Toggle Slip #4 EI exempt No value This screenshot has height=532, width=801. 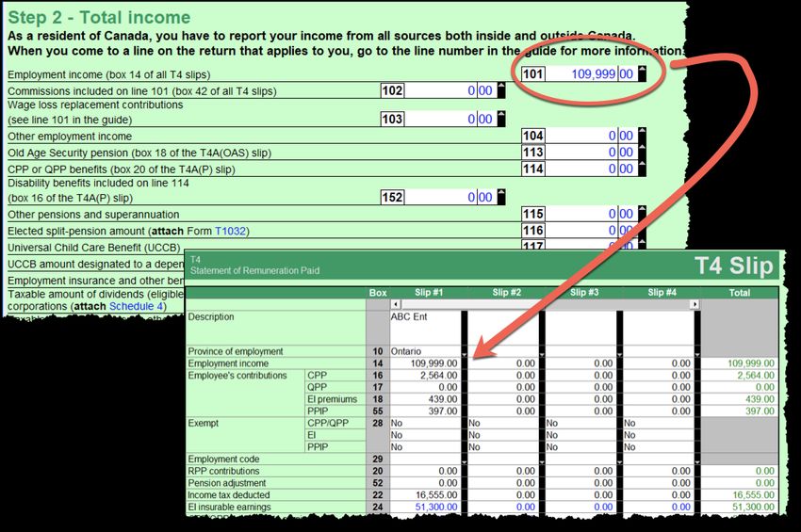(x=658, y=435)
